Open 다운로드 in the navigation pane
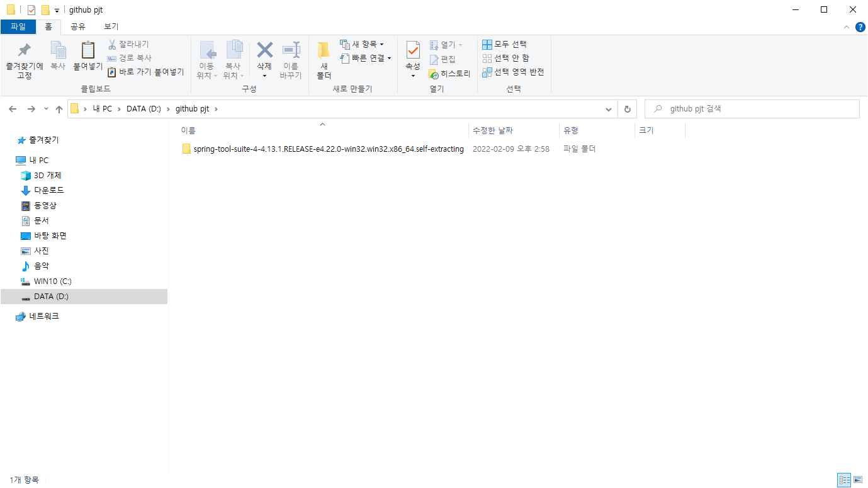Screen dimensions: 868x488 pyautogui.click(x=48, y=190)
